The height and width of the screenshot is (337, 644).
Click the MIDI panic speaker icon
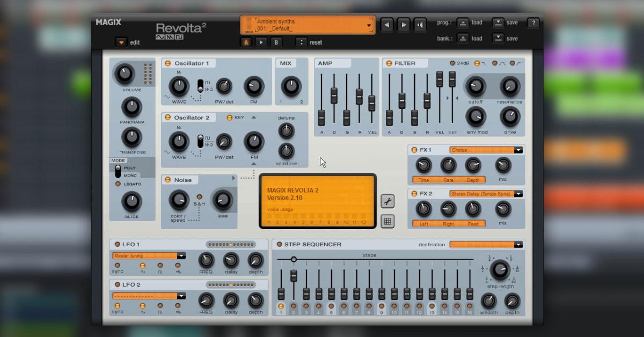tap(421, 25)
